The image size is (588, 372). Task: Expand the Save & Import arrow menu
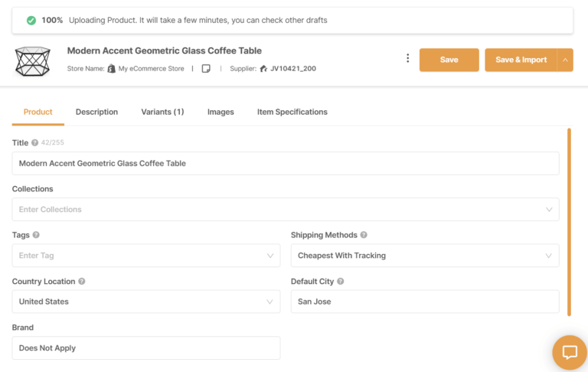[x=565, y=60]
